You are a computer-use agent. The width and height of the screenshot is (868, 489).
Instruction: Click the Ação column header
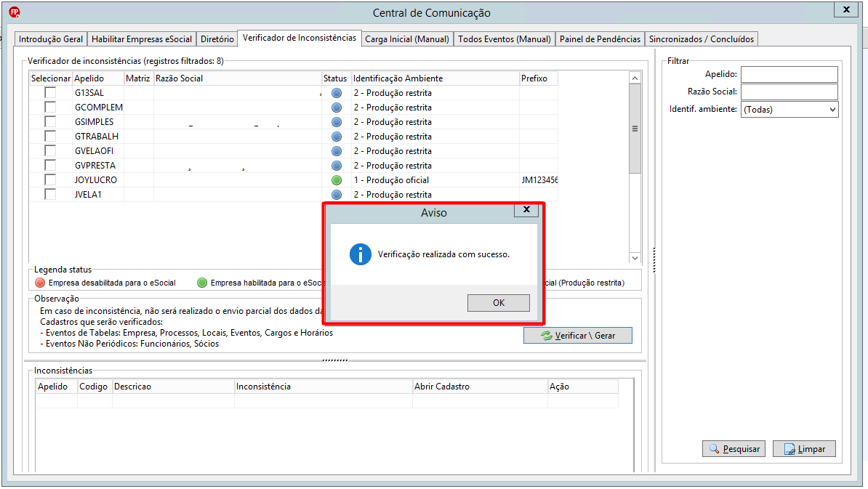[x=583, y=386]
